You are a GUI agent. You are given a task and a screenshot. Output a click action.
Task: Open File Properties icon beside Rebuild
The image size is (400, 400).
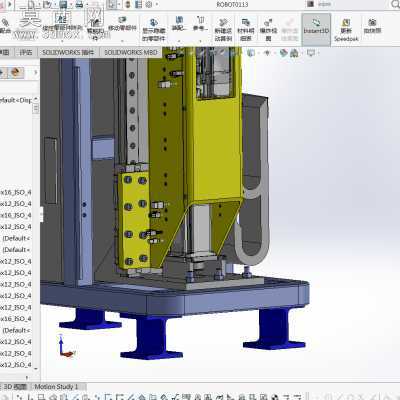pyautogui.click(x=138, y=4)
